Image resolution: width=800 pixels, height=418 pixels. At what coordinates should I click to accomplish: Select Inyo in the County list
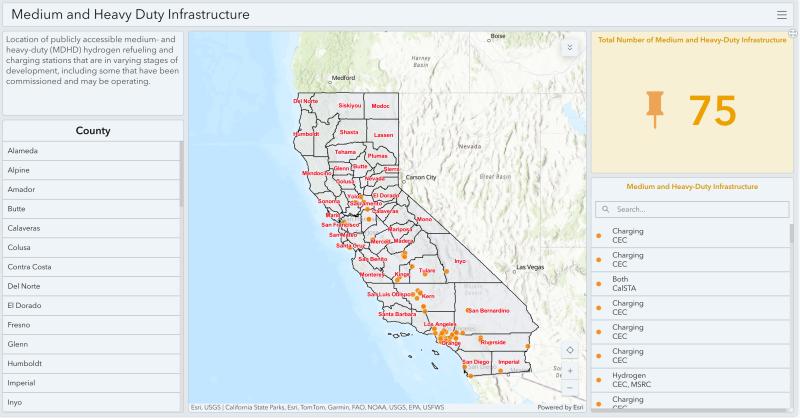tap(92, 402)
